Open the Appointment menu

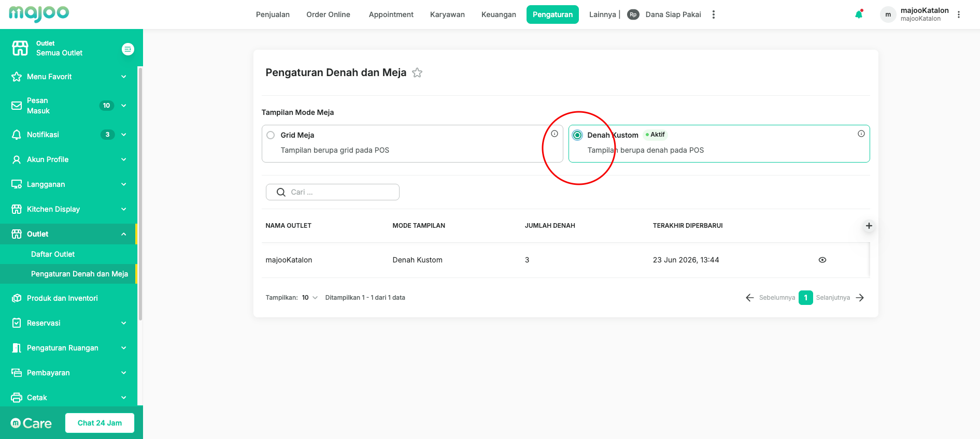pyautogui.click(x=391, y=14)
